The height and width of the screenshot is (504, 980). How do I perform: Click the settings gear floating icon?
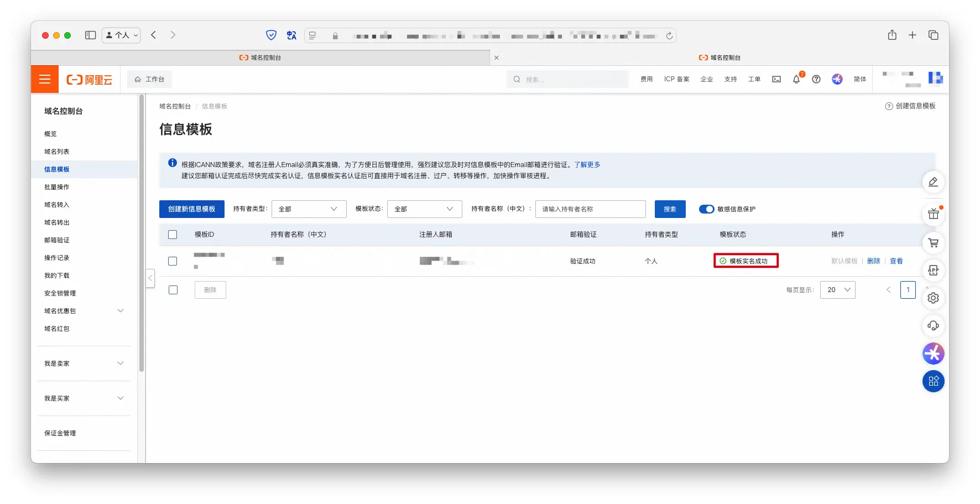933,298
